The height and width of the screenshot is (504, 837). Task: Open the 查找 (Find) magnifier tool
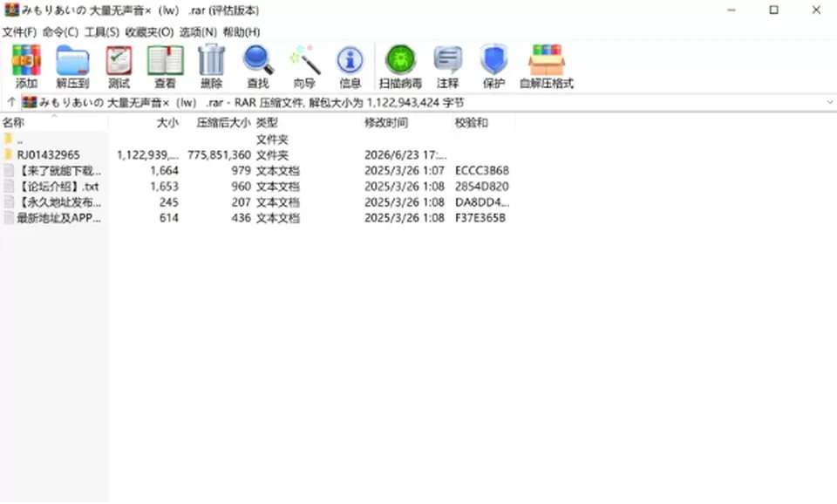pos(258,67)
